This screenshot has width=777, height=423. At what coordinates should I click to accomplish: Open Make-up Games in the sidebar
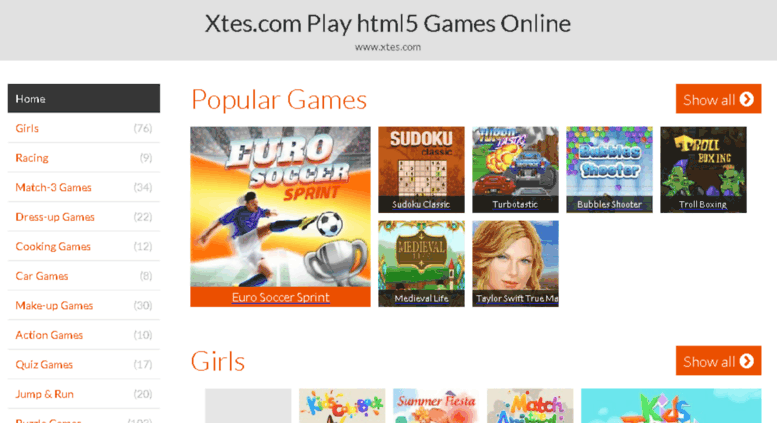(84, 306)
